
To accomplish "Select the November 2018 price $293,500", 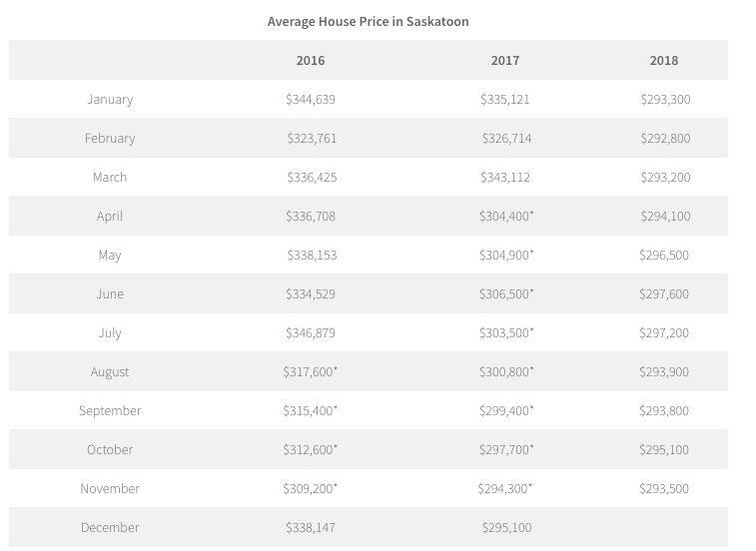I will tap(664, 489).
